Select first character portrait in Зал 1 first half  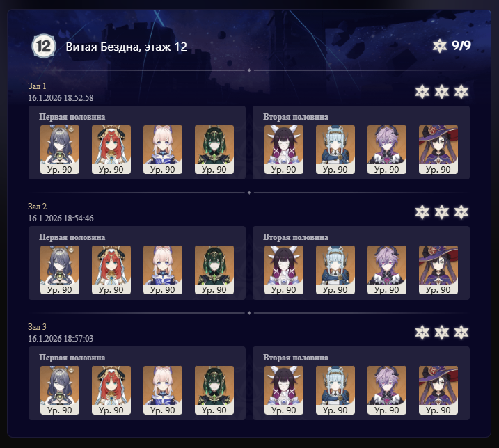(60, 150)
